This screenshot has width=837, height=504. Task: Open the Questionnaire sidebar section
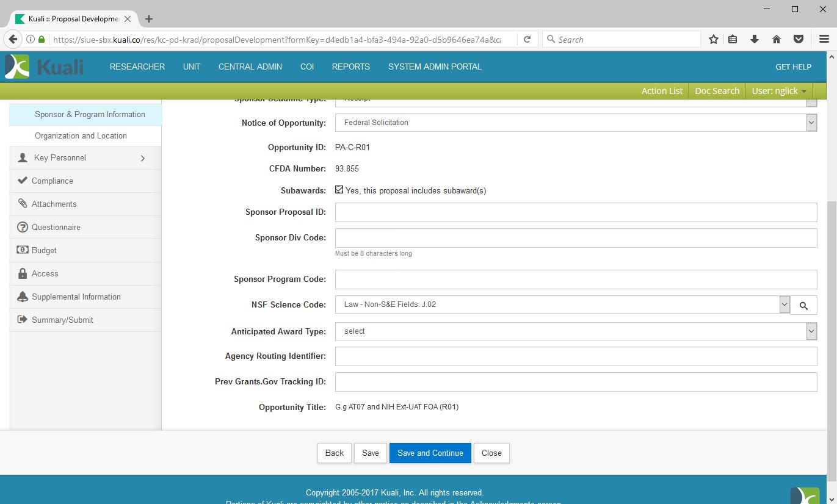[x=56, y=228]
